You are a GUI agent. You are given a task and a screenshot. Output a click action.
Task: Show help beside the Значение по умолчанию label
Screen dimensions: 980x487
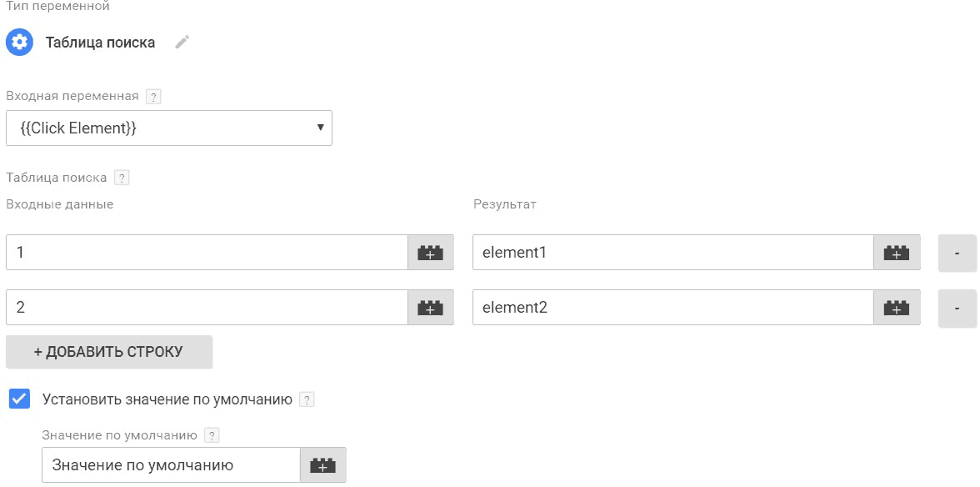[x=212, y=435]
